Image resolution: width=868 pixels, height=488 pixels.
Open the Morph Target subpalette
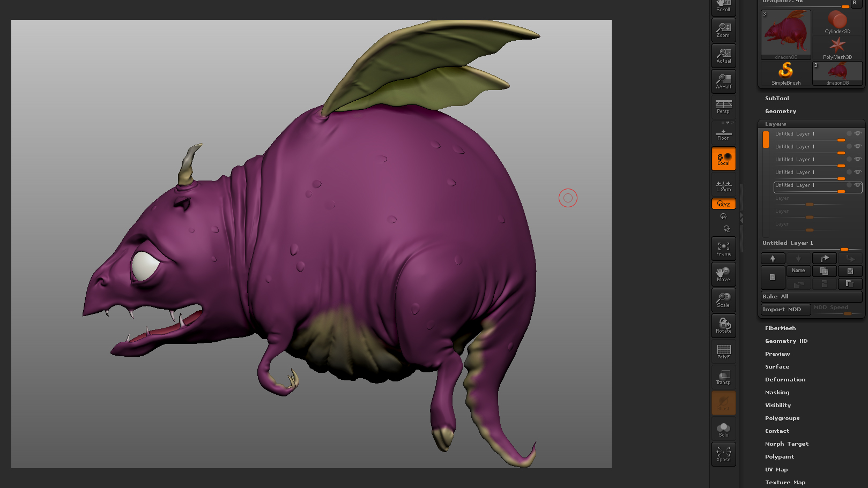coord(787,444)
